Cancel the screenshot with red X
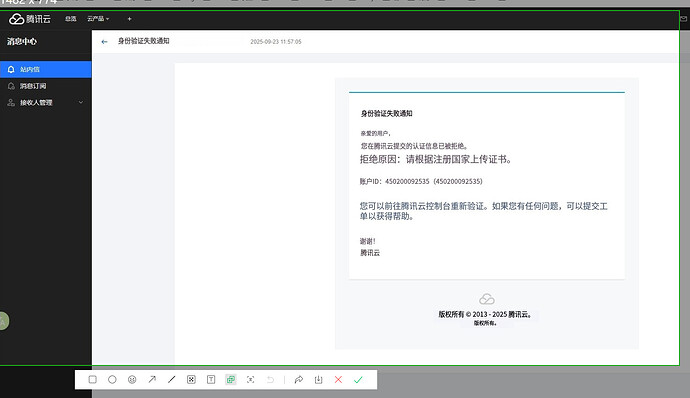Image resolution: width=690 pixels, height=398 pixels. tap(338, 380)
